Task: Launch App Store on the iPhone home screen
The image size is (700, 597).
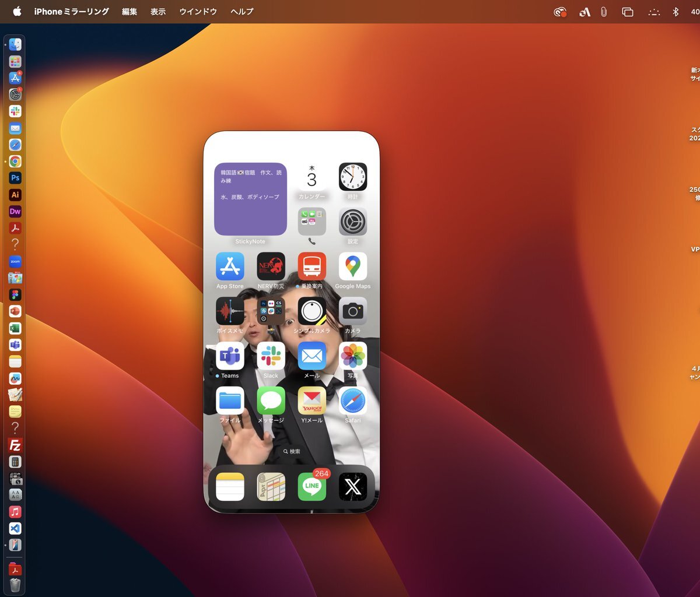Action: coord(230,266)
